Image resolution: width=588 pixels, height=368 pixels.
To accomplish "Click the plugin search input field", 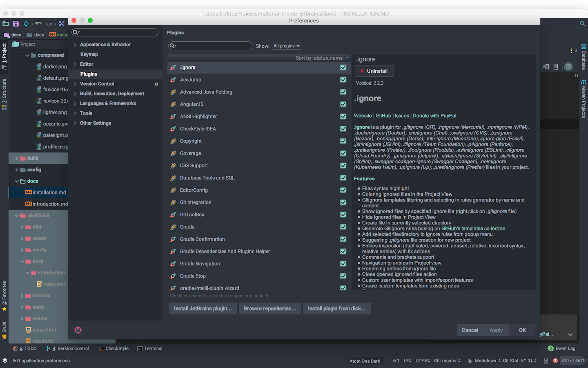I will point(210,46).
